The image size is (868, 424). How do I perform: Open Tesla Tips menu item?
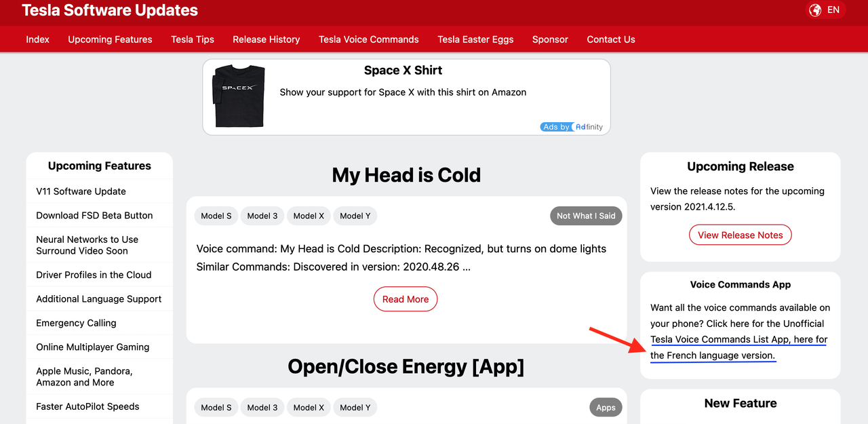(193, 39)
